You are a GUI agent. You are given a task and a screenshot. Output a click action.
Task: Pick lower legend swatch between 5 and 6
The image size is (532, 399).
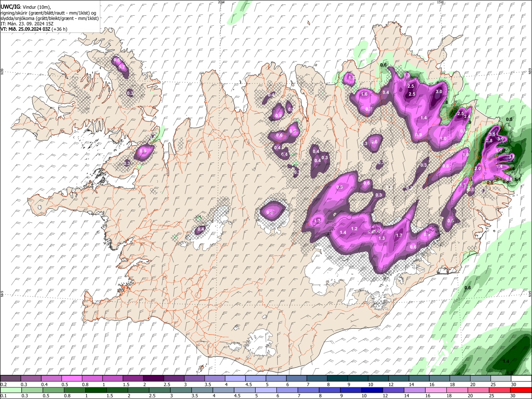266,390
